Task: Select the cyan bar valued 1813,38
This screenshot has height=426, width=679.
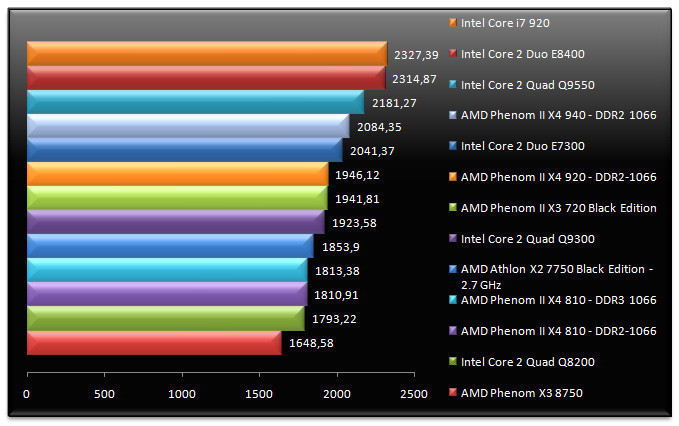Action: click(168, 270)
